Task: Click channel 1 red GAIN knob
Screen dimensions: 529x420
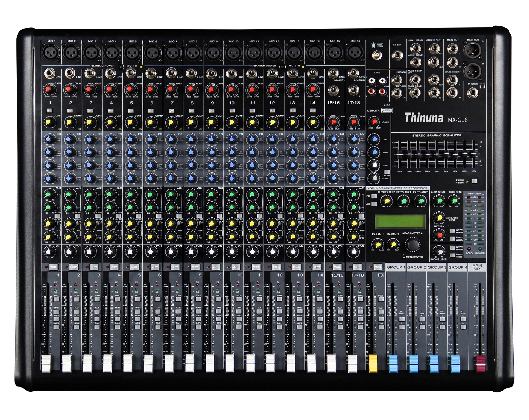Action: [x=48, y=90]
